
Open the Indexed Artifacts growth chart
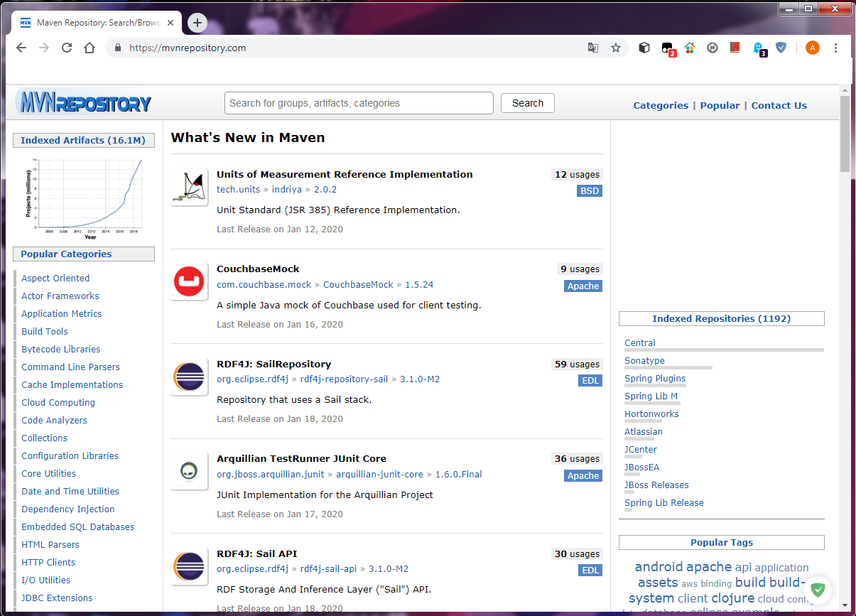[x=83, y=198]
